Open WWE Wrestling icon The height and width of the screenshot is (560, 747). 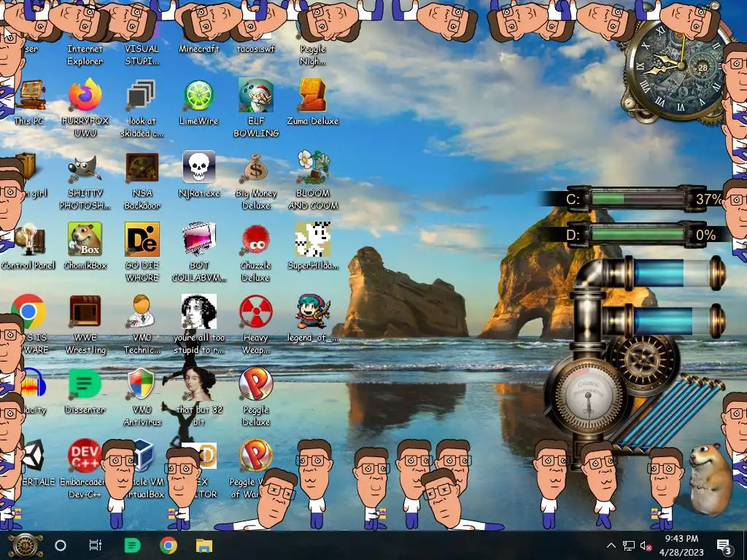click(x=85, y=312)
